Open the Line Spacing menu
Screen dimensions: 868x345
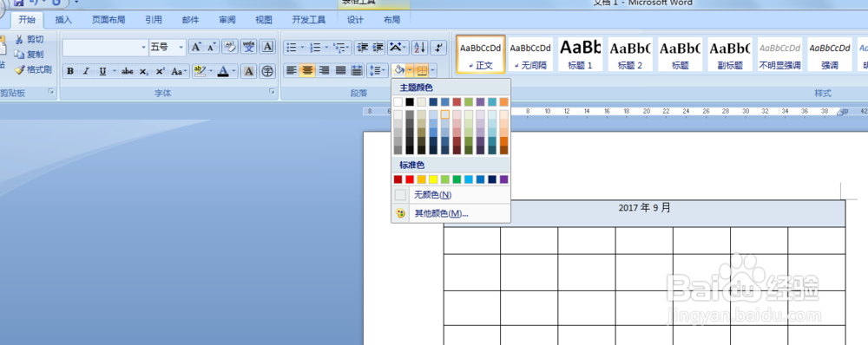point(377,70)
